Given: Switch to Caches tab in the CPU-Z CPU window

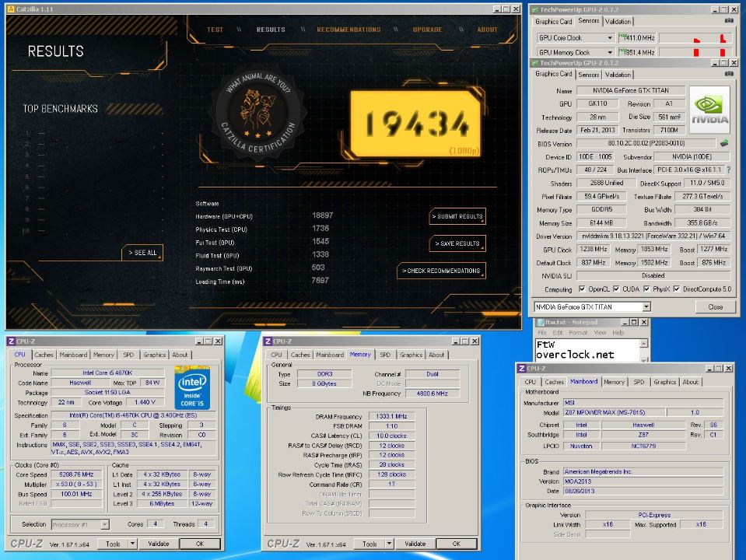Looking at the screenshot, I should (x=44, y=355).
